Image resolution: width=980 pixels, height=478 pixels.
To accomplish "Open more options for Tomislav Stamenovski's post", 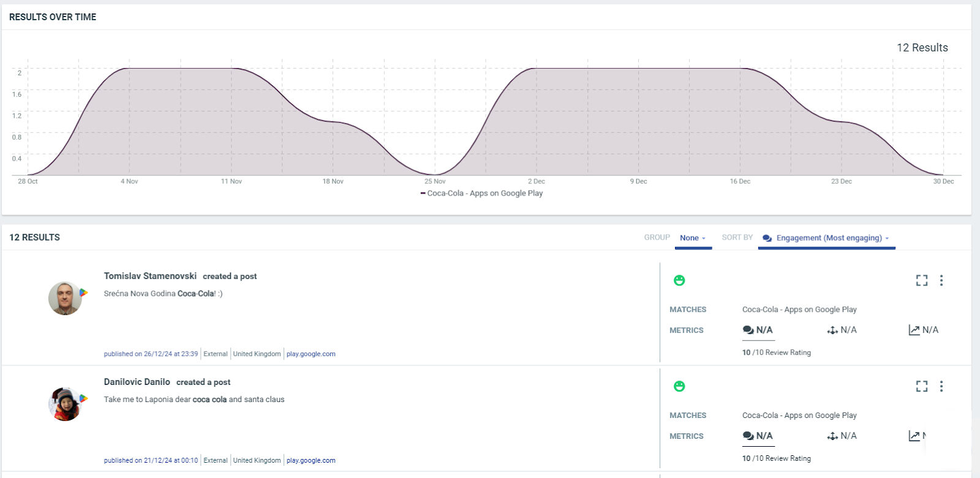I will click(x=941, y=281).
